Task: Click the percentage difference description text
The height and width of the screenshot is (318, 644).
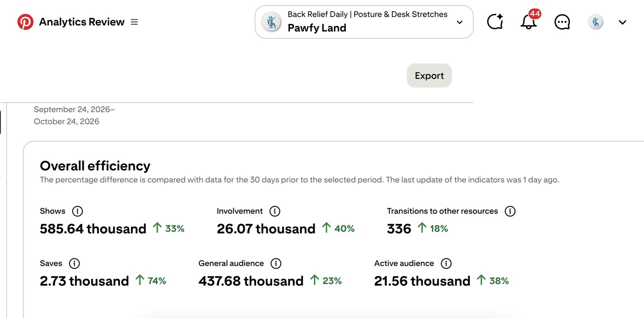Action: pos(299,180)
